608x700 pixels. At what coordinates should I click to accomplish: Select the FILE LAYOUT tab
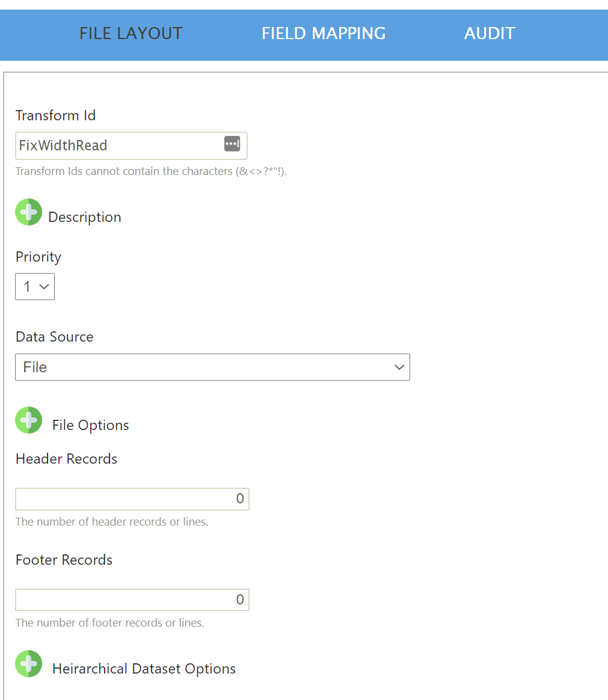pos(131,33)
